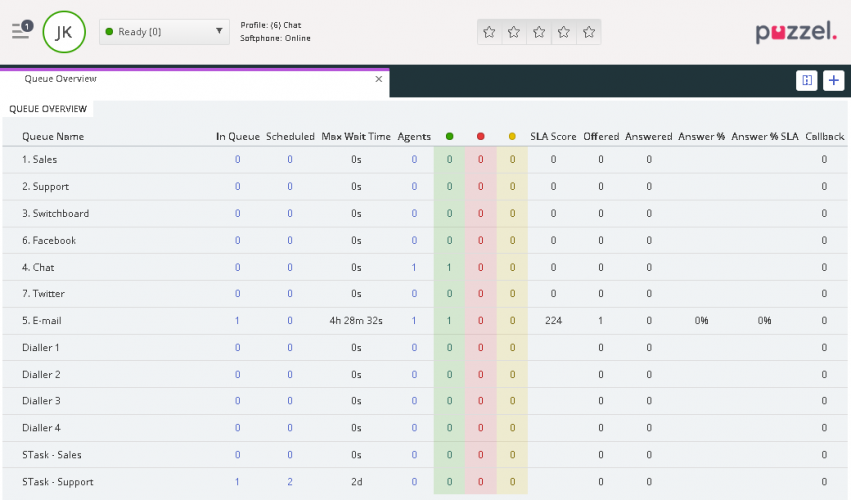
Task: Open the In Queue count for E-mail
Action: (x=237, y=321)
